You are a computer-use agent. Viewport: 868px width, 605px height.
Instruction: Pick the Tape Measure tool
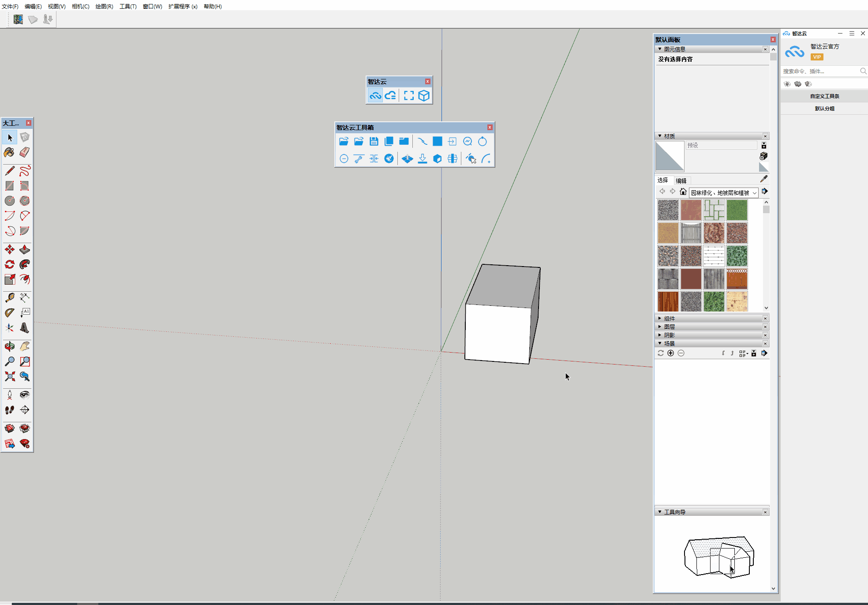click(9, 298)
